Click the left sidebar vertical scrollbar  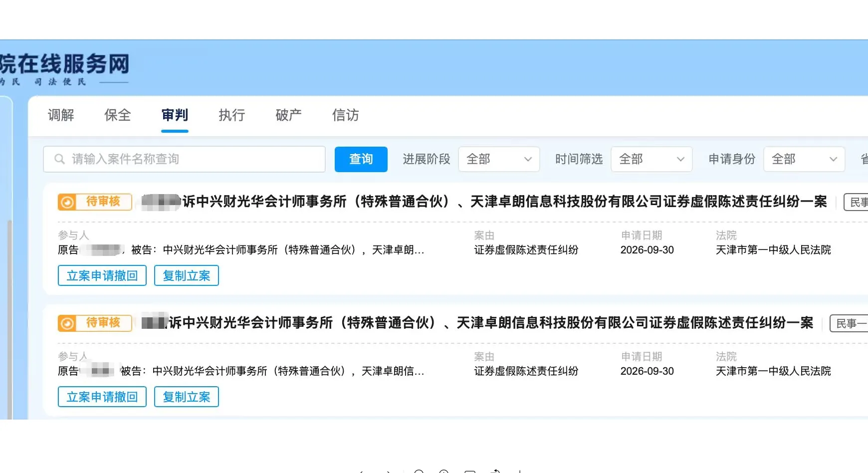pyautogui.click(x=9, y=319)
